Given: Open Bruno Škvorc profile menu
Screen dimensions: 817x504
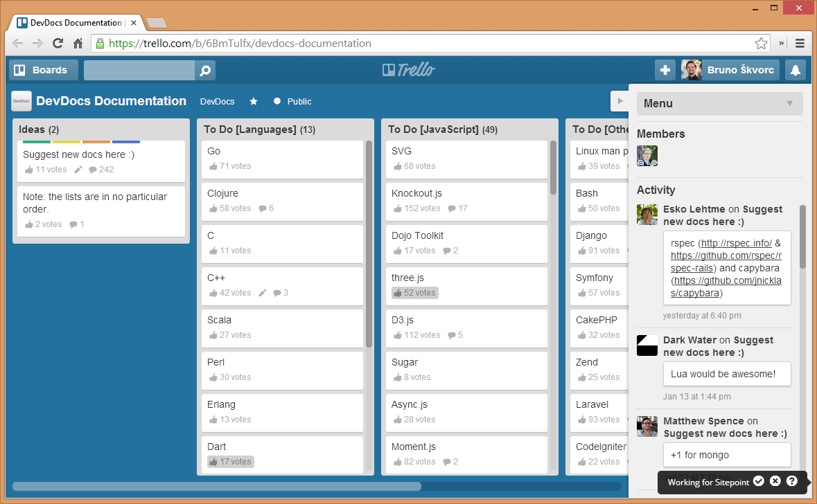Looking at the screenshot, I should click(x=730, y=70).
